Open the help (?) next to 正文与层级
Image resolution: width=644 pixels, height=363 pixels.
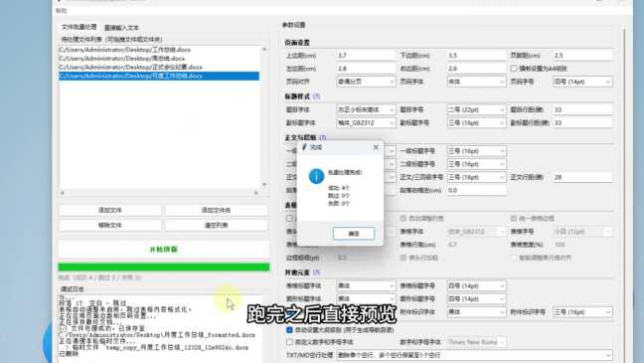click(x=323, y=137)
